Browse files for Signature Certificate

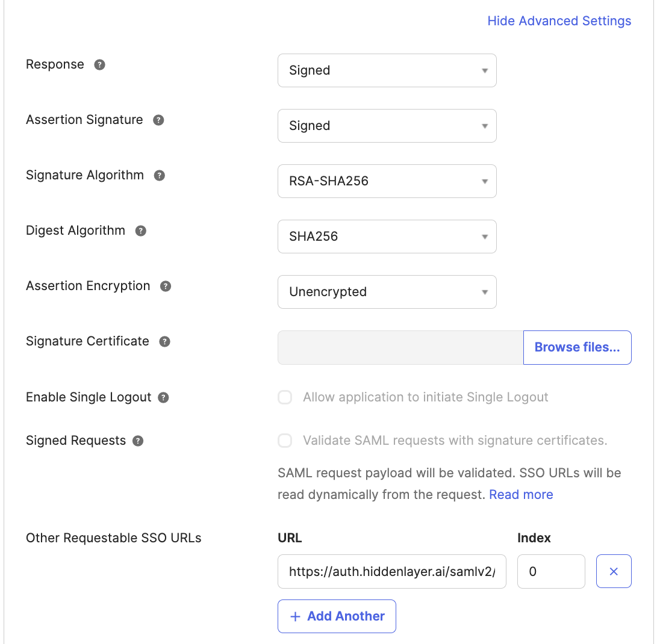pos(576,347)
